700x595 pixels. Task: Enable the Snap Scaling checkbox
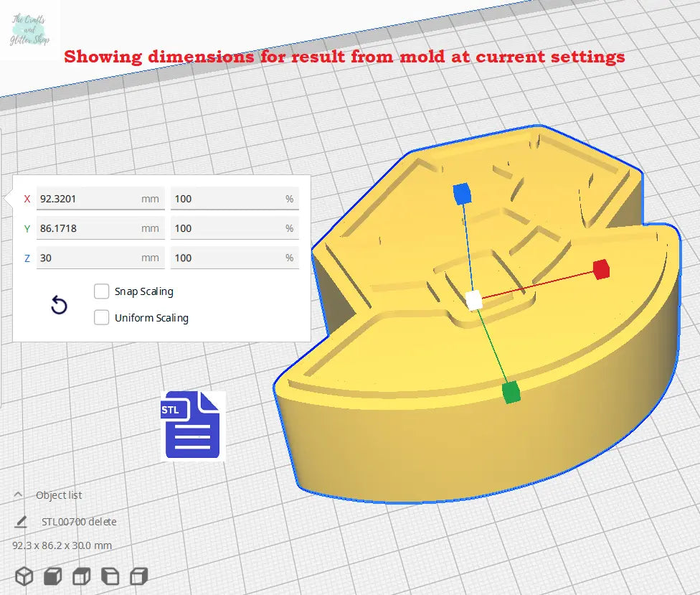point(102,291)
